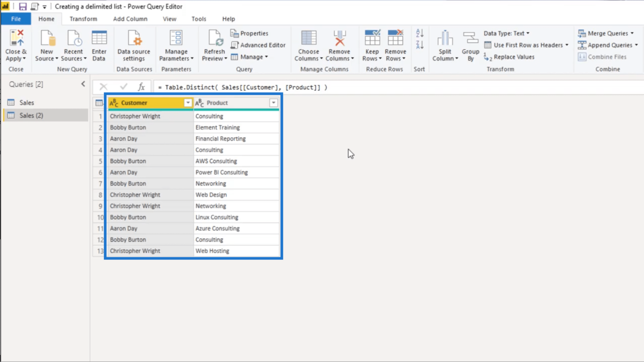The height and width of the screenshot is (362, 644).
Task: Open the Advanced Editor
Action: pos(258,45)
